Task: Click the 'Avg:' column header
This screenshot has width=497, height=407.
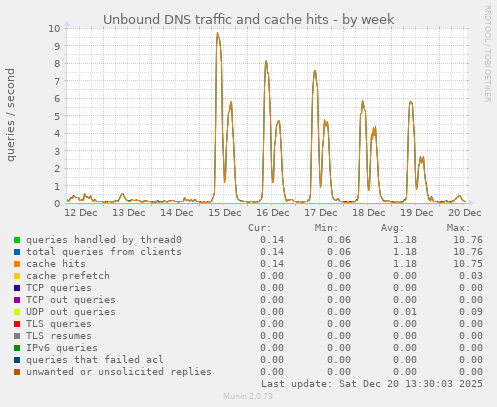Action: 392,228
